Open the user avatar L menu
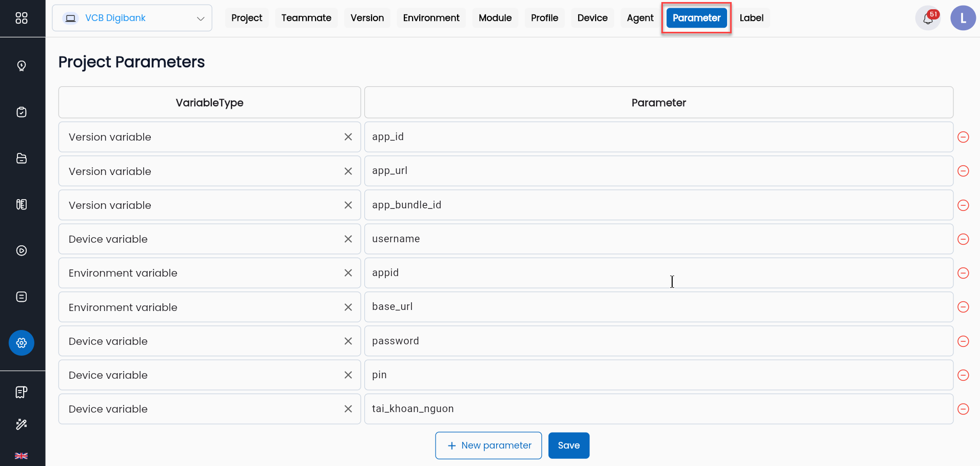Image resolution: width=980 pixels, height=466 pixels. (x=963, y=18)
